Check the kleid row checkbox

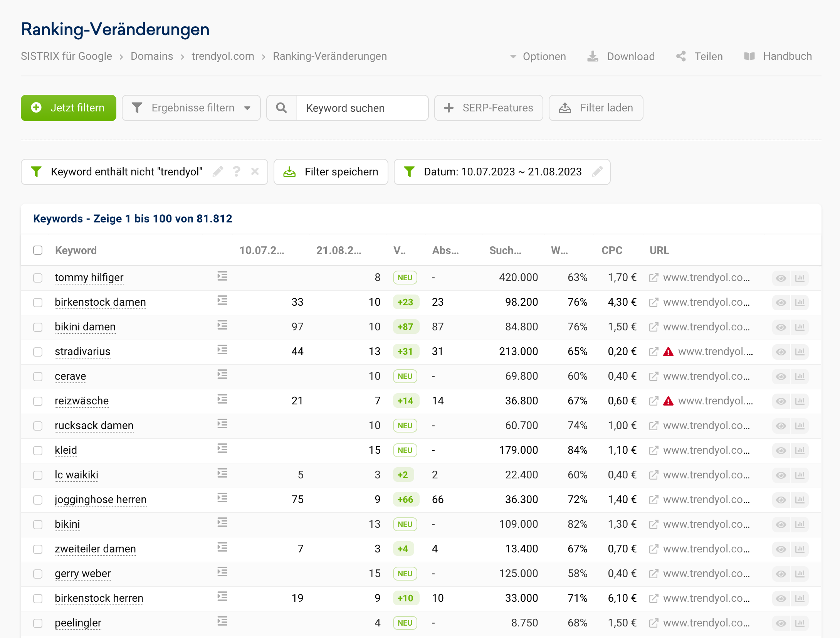pyautogui.click(x=38, y=451)
